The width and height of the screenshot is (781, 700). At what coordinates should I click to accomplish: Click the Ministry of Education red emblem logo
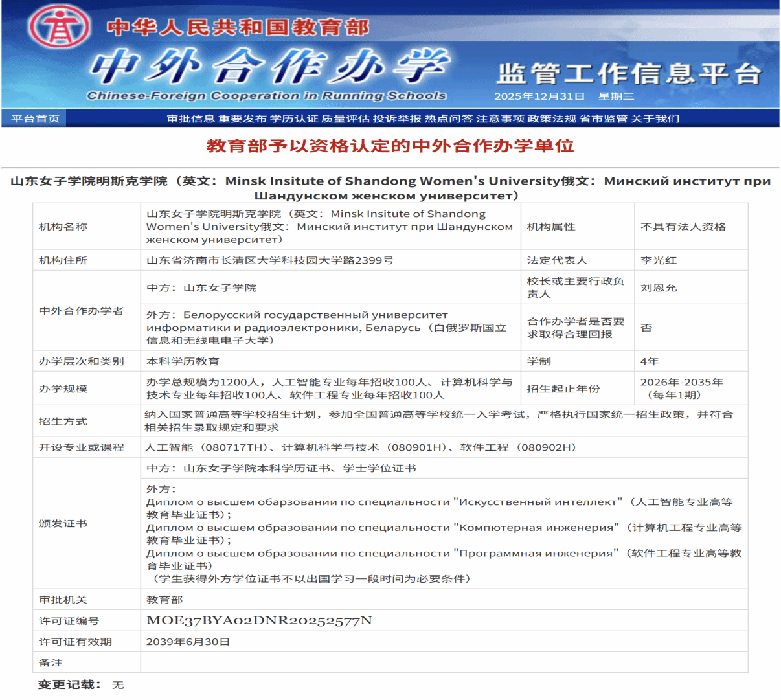pyautogui.click(x=59, y=27)
